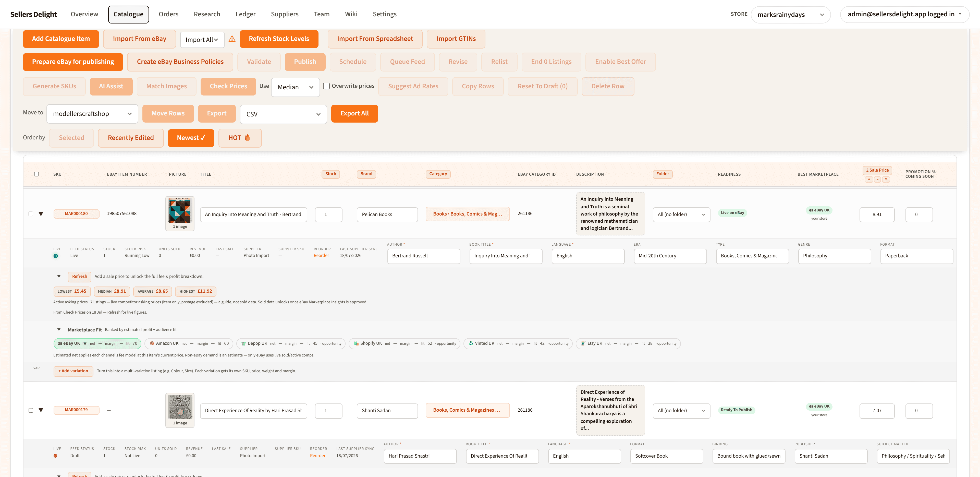Click the Shopify UK shopping bag icon
Viewport: 980px width, 477px height.
pyautogui.click(x=356, y=343)
